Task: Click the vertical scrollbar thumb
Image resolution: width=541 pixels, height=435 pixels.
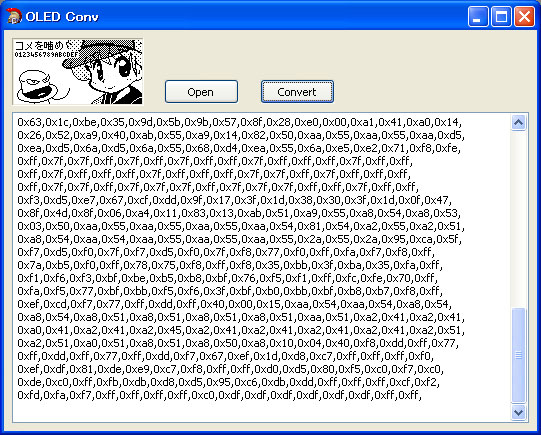Action: click(x=519, y=355)
